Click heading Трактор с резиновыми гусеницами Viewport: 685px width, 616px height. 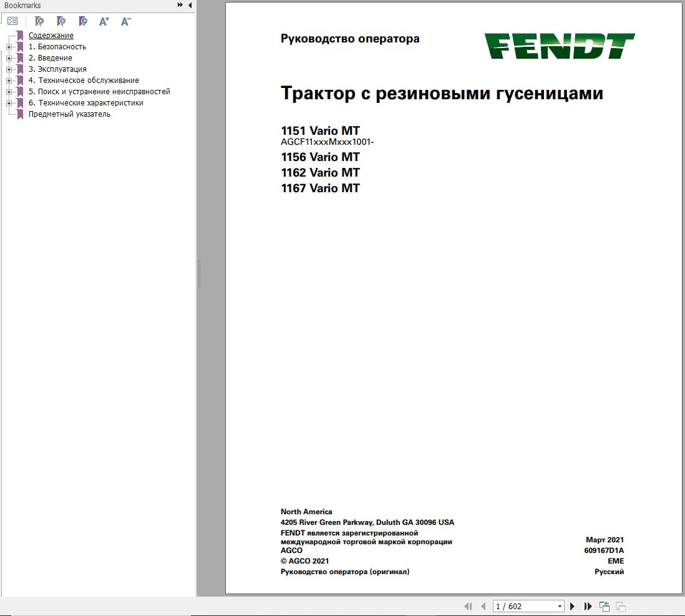click(442, 94)
